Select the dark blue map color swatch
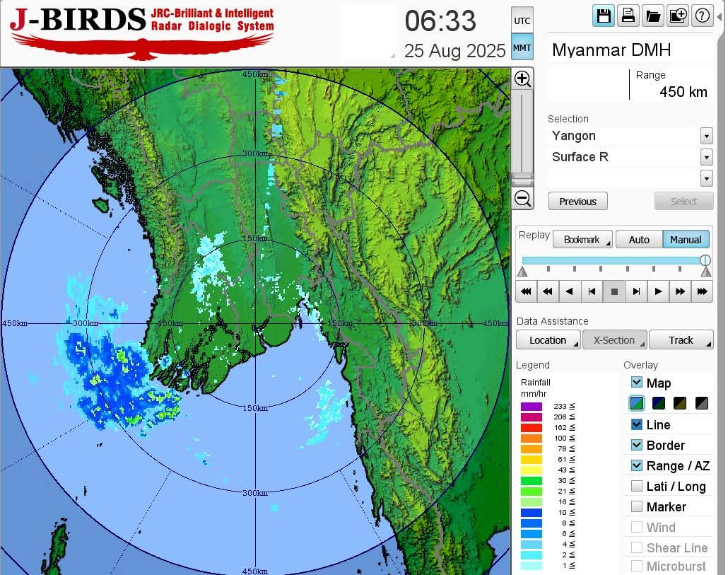 tap(659, 403)
